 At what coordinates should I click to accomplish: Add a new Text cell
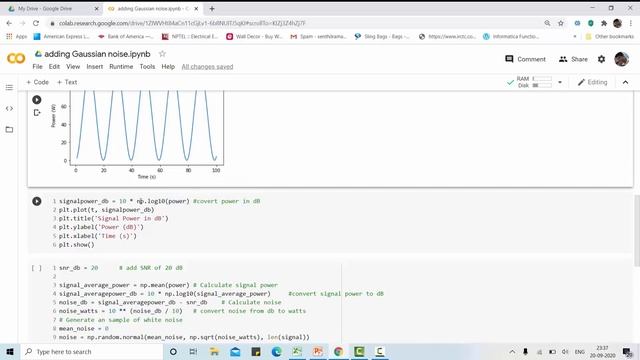point(67,82)
